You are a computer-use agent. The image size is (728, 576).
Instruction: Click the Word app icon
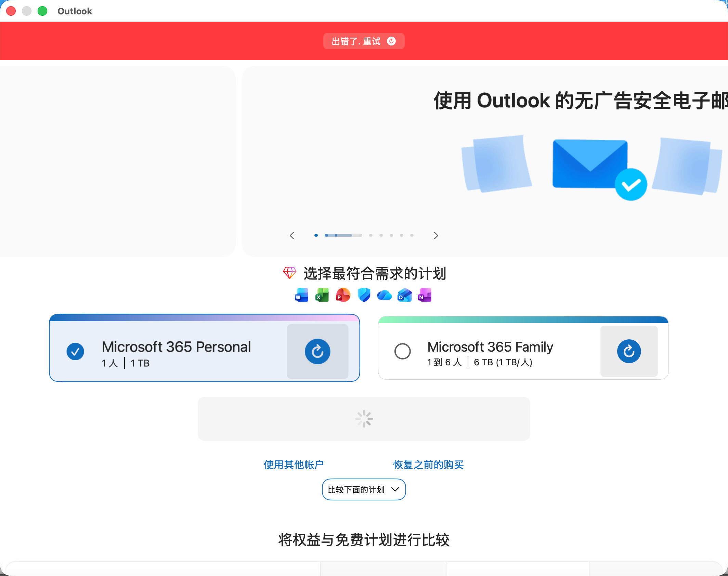point(301,295)
